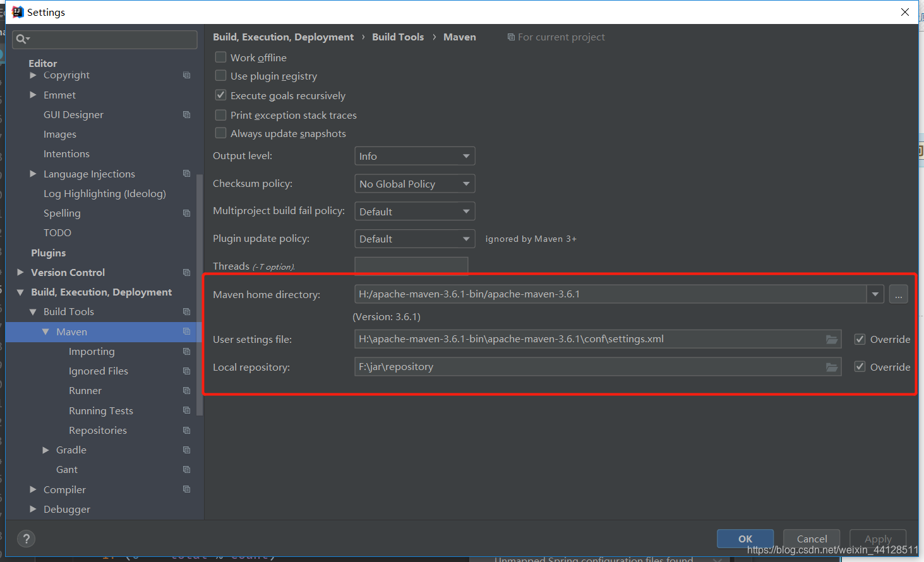Click the OK button

click(x=745, y=539)
